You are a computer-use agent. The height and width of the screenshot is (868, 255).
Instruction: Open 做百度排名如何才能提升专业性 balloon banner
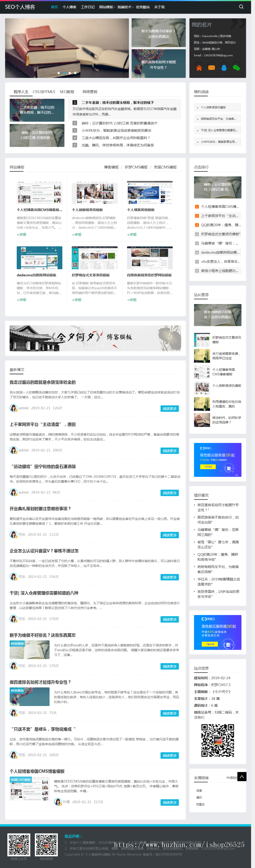[x=159, y=64]
